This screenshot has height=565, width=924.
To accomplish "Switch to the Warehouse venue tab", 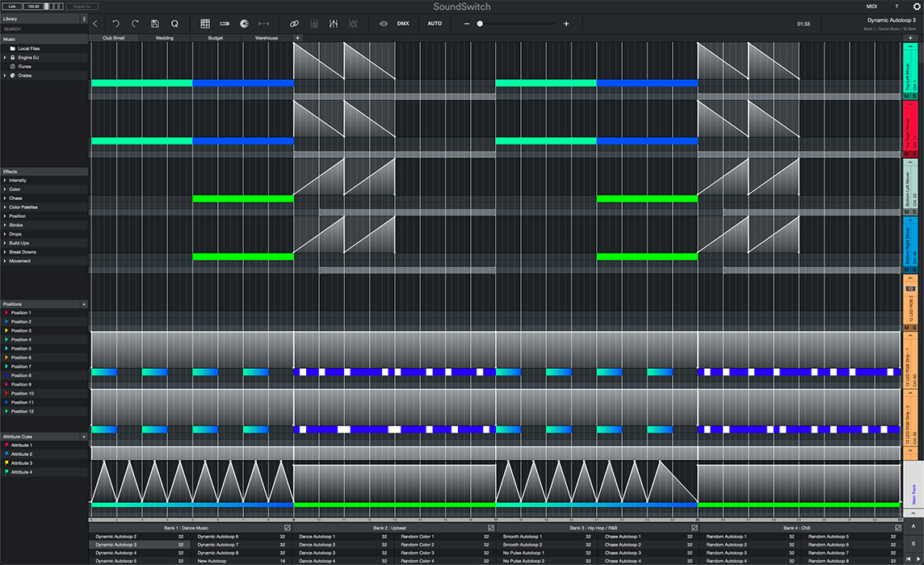I will 267,38.
